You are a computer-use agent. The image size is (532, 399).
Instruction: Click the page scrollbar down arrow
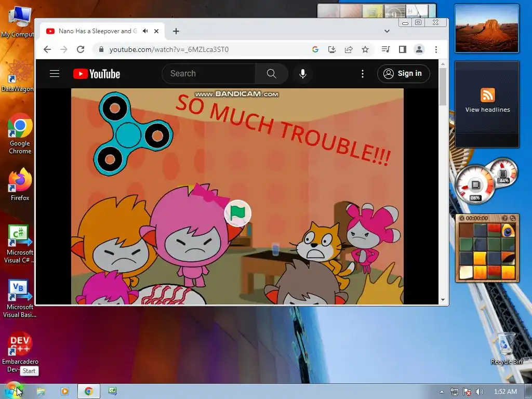click(443, 300)
